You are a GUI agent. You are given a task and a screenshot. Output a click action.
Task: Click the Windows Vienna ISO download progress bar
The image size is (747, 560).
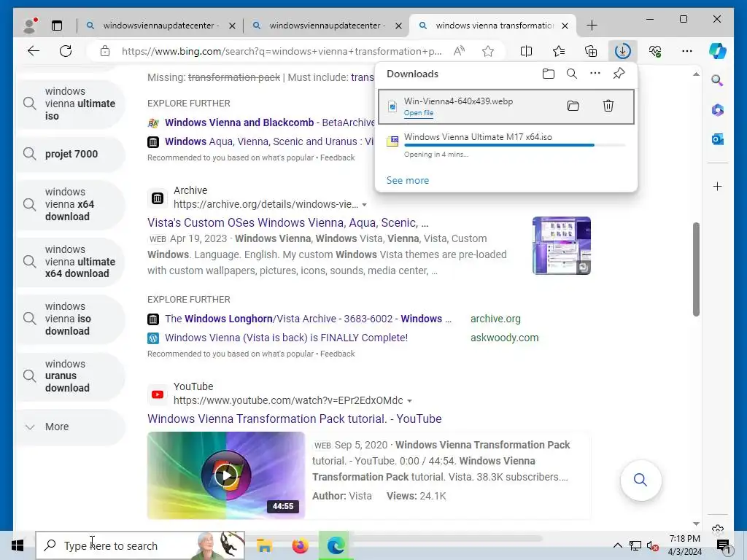[514, 145]
